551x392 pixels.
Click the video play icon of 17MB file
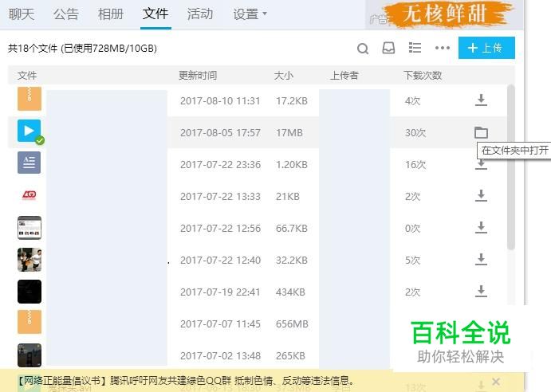point(30,131)
